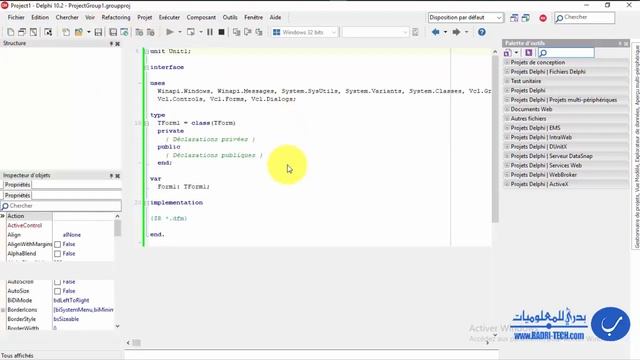Viewport: 640px width, 360px height.
Task: Click the add file to project icon
Action: pos(139,32)
